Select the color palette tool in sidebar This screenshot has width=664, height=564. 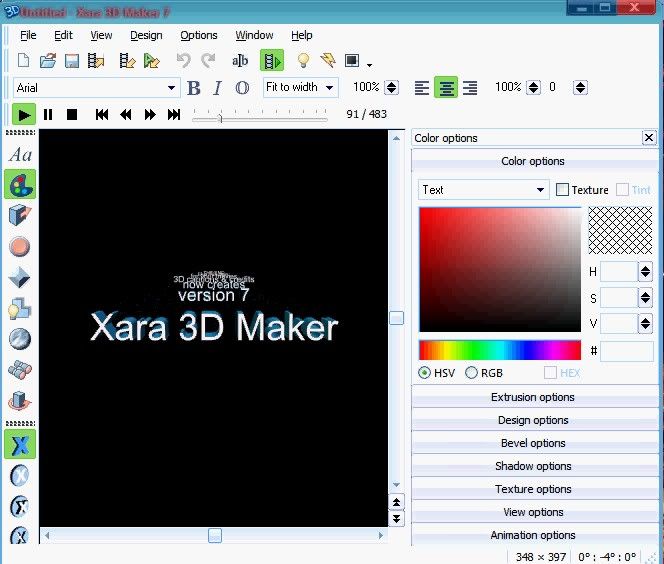[20, 184]
